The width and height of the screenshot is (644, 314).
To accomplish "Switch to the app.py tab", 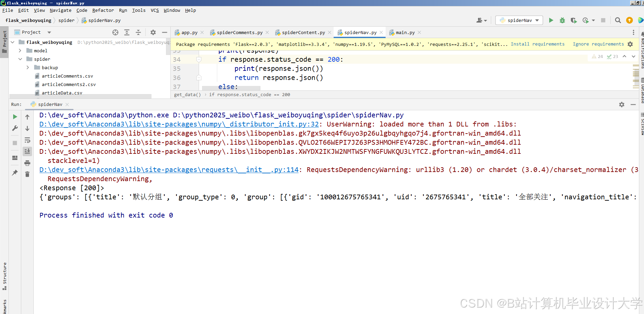I will pyautogui.click(x=189, y=32).
